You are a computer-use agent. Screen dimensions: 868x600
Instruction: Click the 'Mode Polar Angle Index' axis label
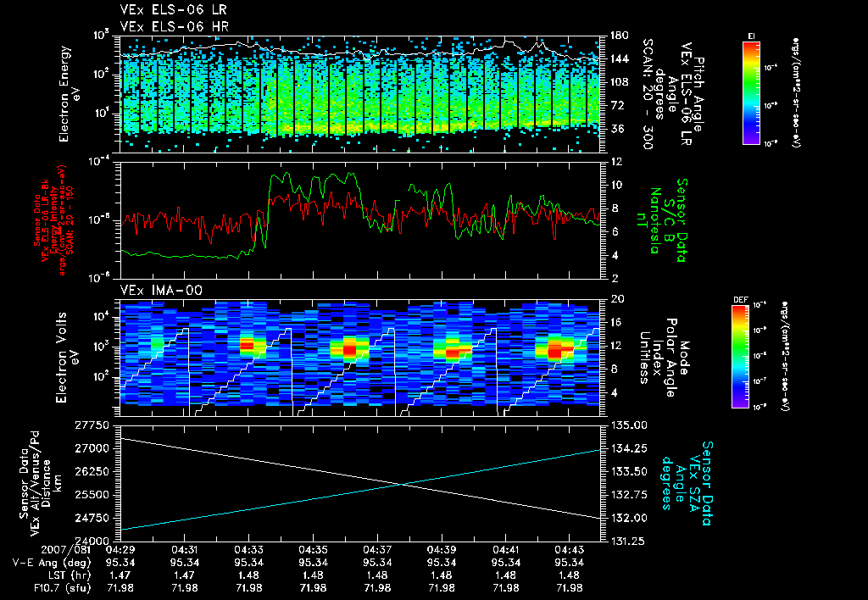click(663, 358)
